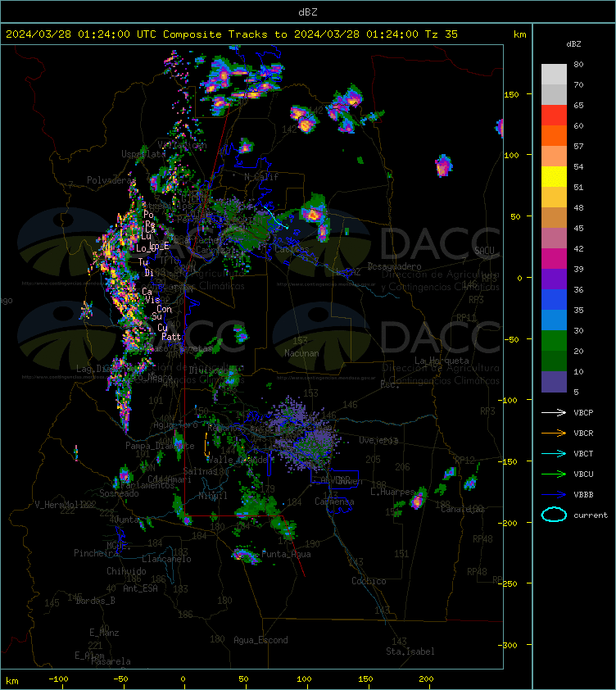Click the cyan VBCT arrow legend icon

[x=554, y=453]
